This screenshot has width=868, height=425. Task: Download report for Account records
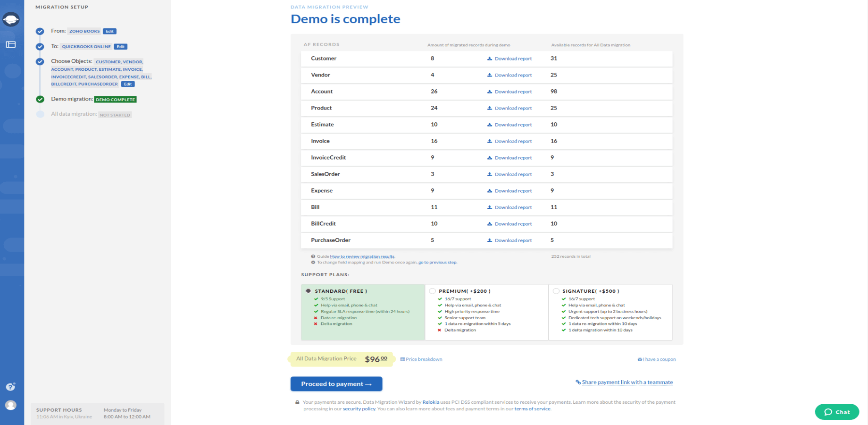pyautogui.click(x=513, y=92)
